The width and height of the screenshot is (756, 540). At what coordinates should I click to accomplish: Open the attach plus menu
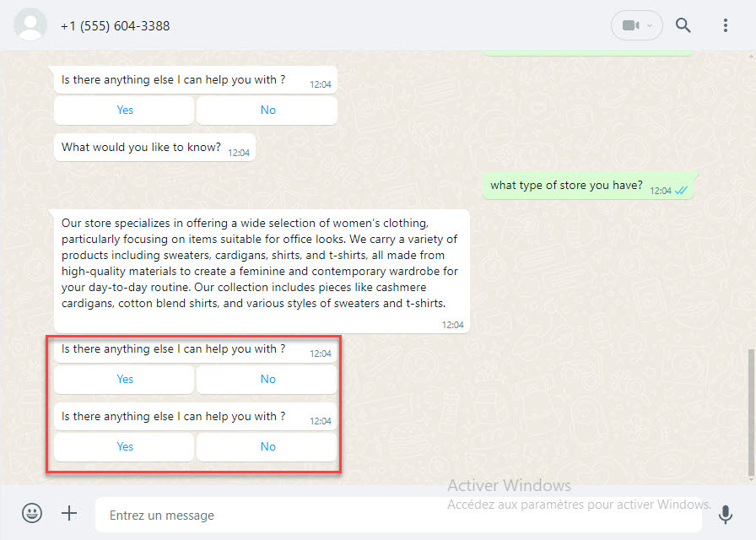pyautogui.click(x=69, y=513)
